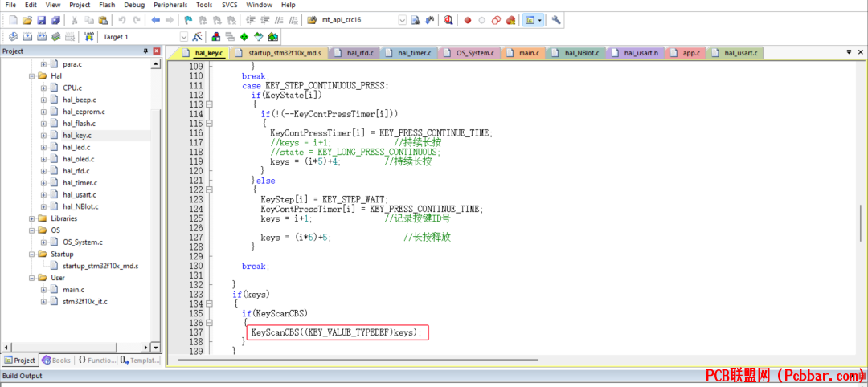Open the Project menu

(80, 5)
